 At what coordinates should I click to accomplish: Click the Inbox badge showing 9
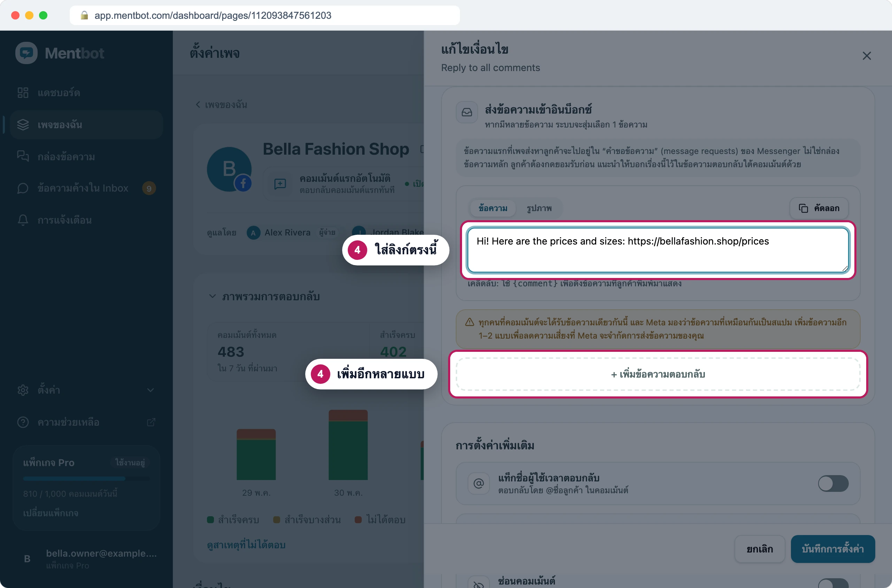pyautogui.click(x=149, y=188)
